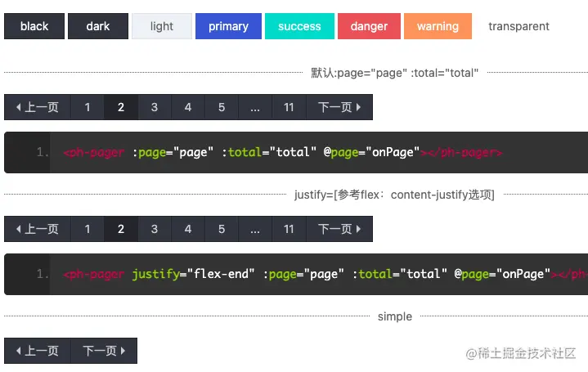Click the justify="flex-end" code line
588x372 pixels.
point(296,275)
